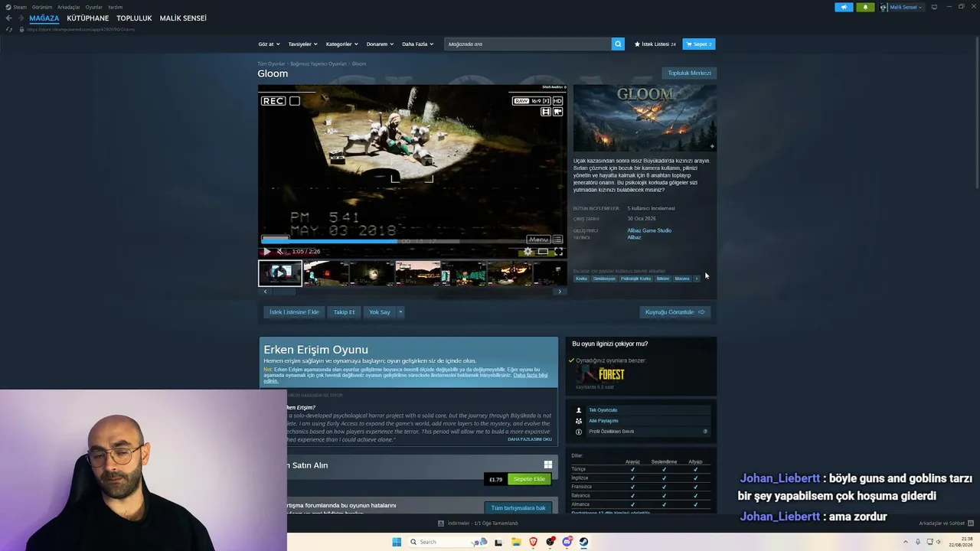This screenshot has width=980, height=551.
Task: Open the red-badged app next to Brave
Action: click(x=550, y=542)
